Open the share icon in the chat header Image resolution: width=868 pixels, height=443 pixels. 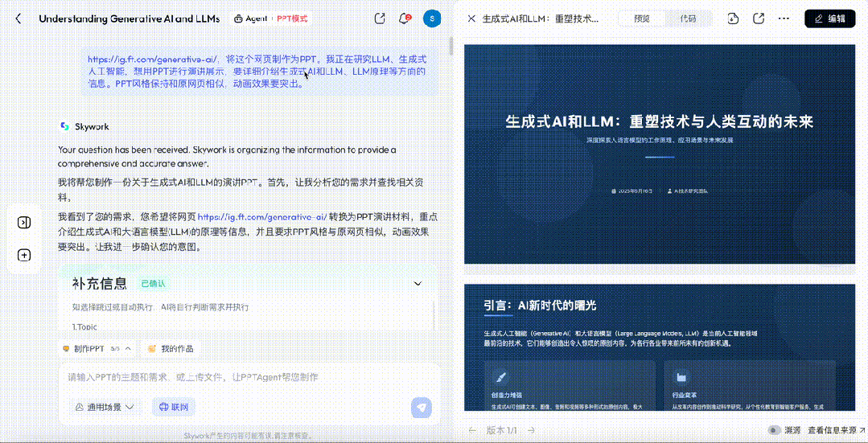(380, 18)
